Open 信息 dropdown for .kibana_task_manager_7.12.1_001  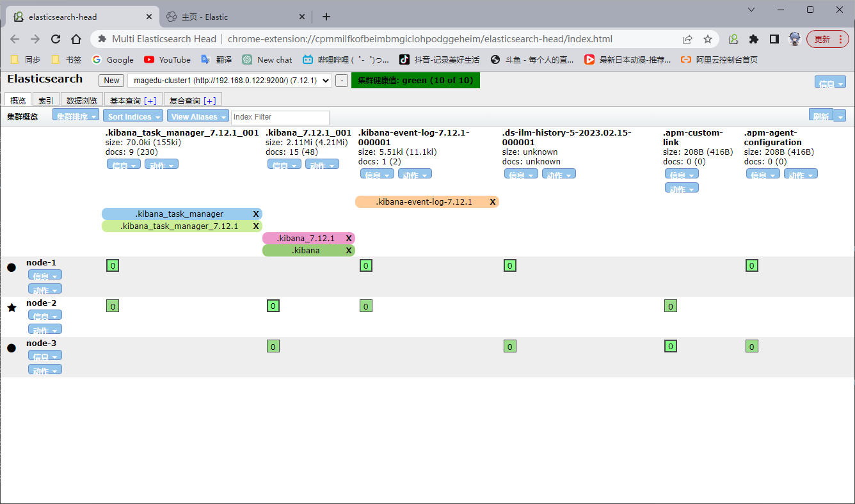click(124, 164)
